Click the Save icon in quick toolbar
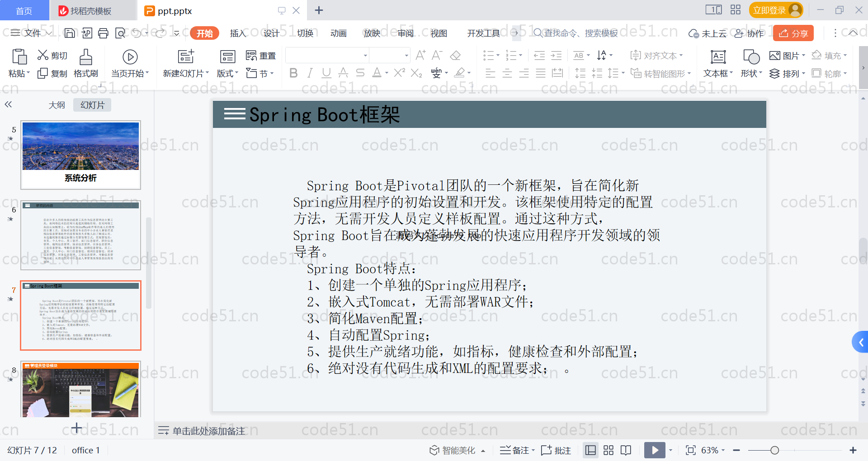 (70, 33)
